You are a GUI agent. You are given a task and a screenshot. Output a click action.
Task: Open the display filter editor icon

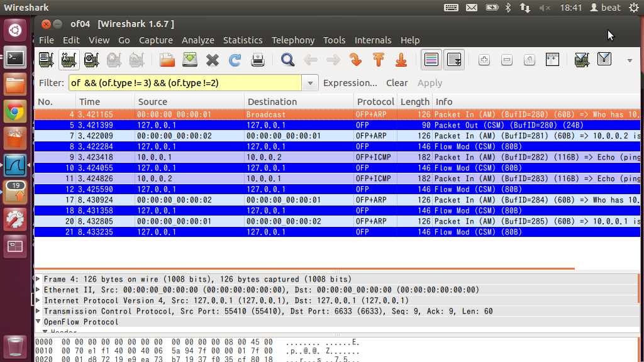(x=605, y=59)
